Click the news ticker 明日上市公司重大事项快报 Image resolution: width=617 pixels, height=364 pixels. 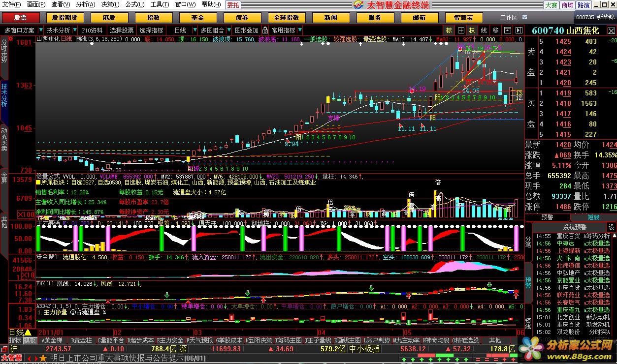tap(117, 358)
